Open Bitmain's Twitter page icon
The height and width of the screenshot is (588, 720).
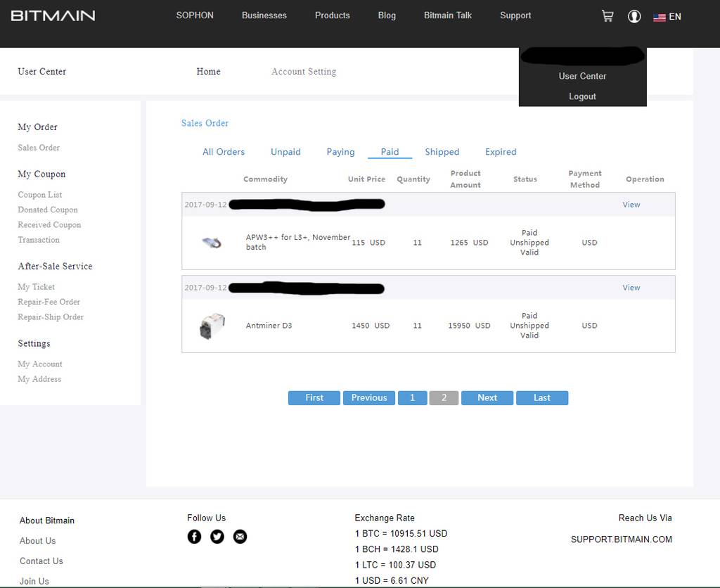click(x=217, y=536)
